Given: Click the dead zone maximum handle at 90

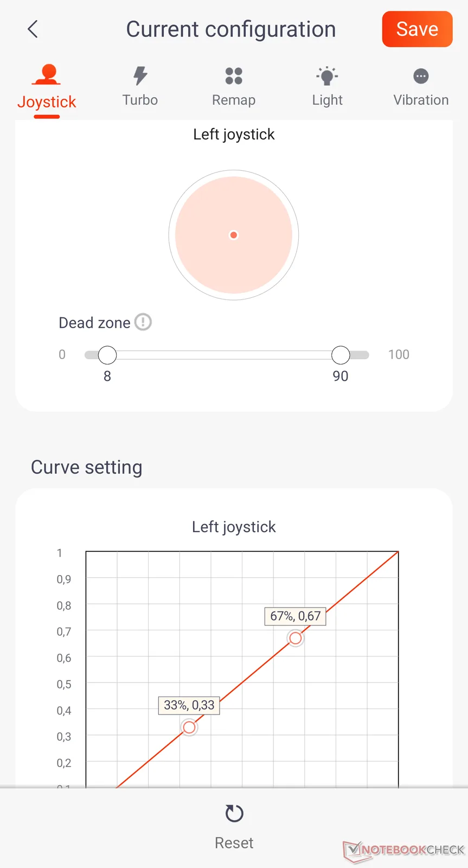Looking at the screenshot, I should (x=341, y=355).
